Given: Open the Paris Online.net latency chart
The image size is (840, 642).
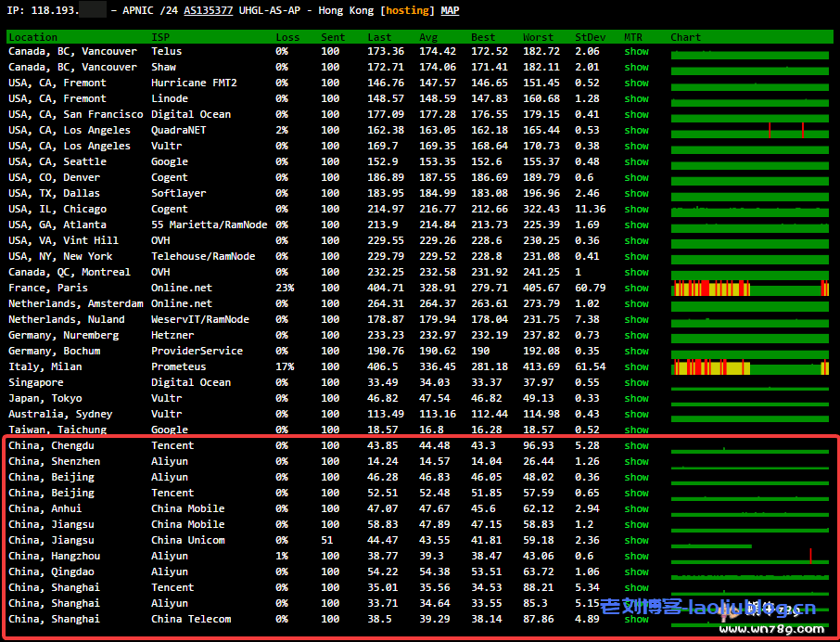Looking at the screenshot, I should [x=749, y=289].
